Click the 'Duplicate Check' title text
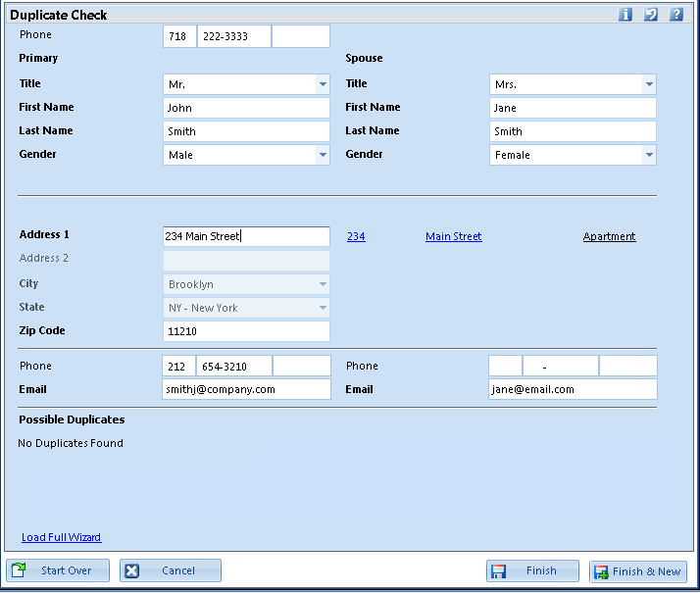The height and width of the screenshot is (593, 700). pyautogui.click(x=59, y=15)
